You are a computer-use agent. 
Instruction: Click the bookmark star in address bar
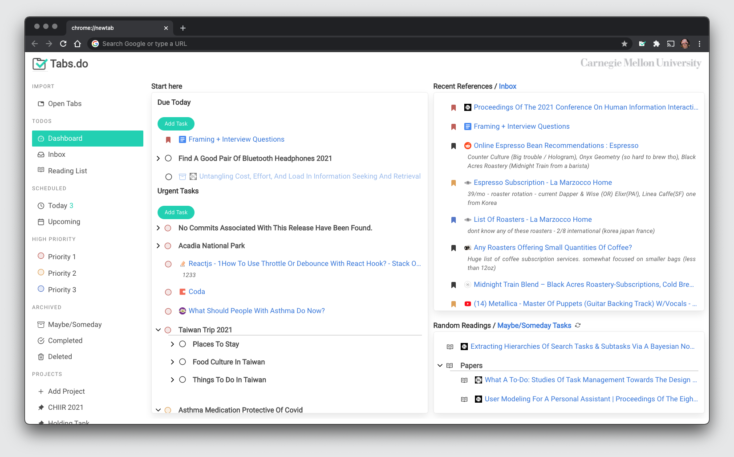pos(625,44)
